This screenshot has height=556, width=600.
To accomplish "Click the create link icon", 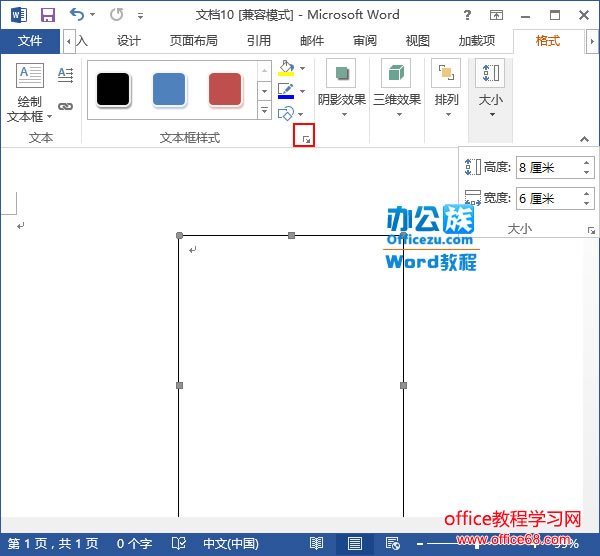I will (65, 106).
